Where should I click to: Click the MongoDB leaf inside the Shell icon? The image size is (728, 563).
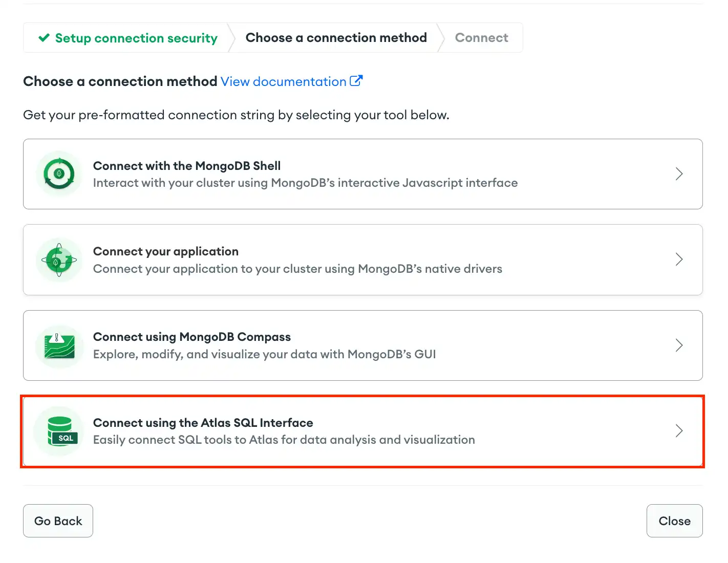(58, 174)
